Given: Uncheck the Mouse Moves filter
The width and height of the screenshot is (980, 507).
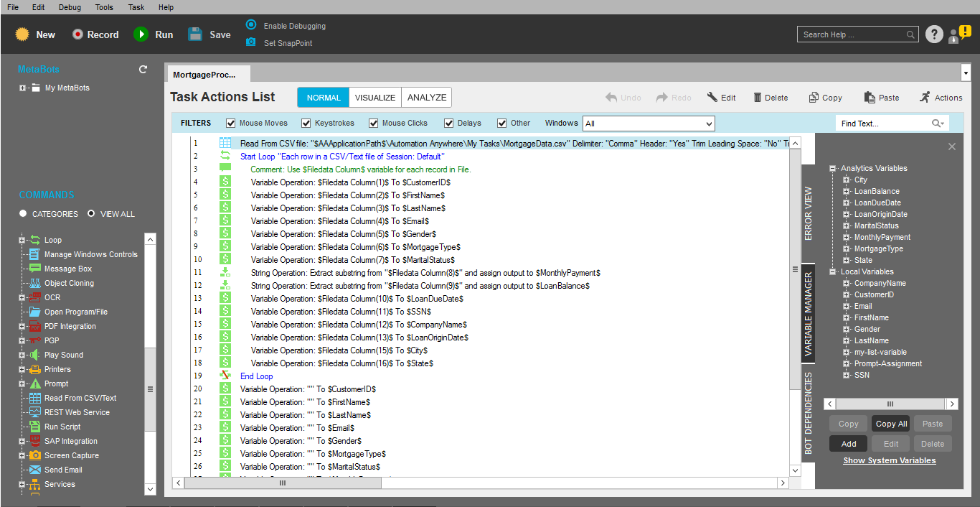Looking at the screenshot, I should pos(231,124).
